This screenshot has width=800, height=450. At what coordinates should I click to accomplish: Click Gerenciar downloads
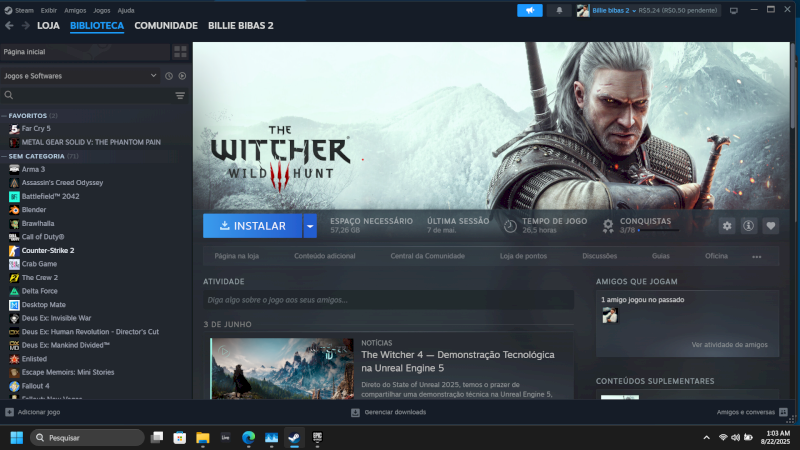tap(389, 412)
